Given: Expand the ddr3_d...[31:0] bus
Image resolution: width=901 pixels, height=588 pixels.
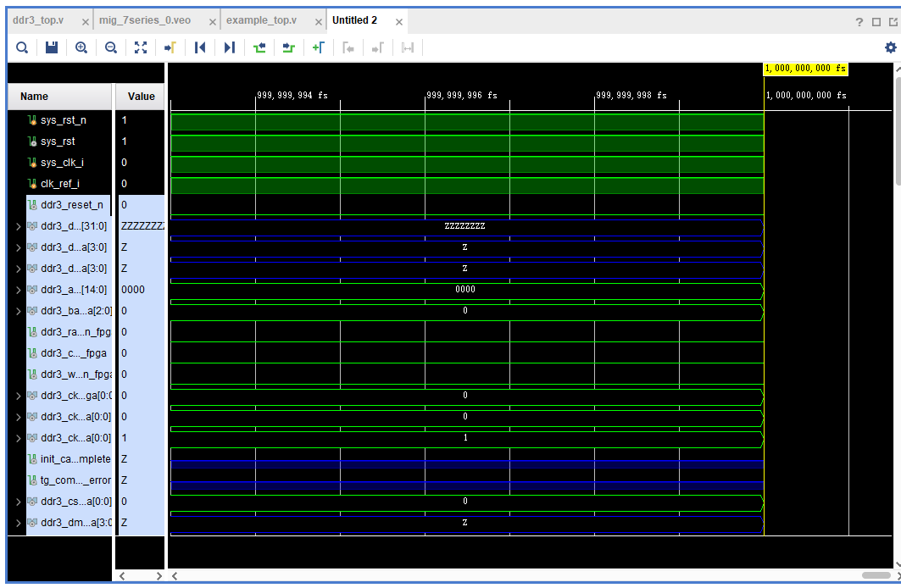Looking at the screenshot, I should click(19, 227).
